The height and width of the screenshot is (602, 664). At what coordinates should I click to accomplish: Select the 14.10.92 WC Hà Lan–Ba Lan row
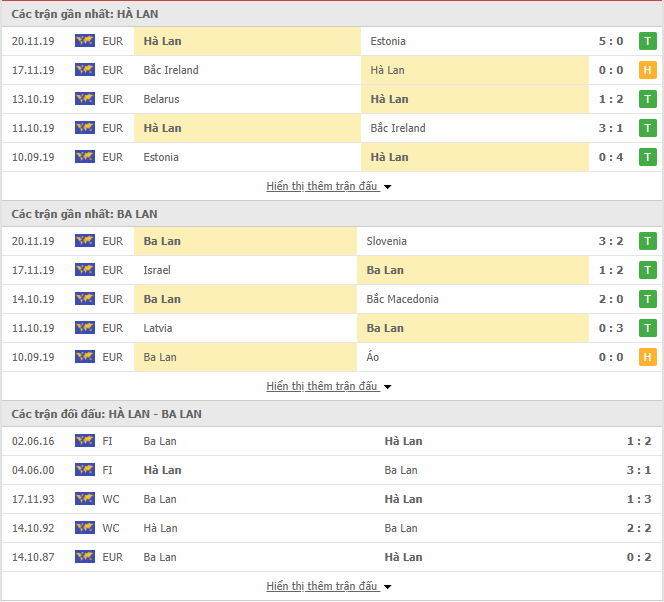click(x=330, y=528)
